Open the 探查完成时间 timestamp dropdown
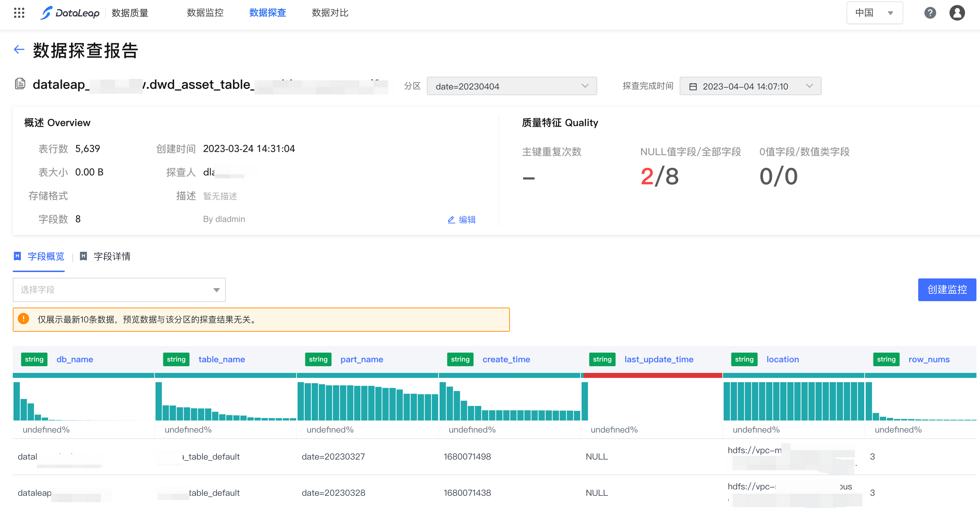The image size is (980, 510). (750, 86)
